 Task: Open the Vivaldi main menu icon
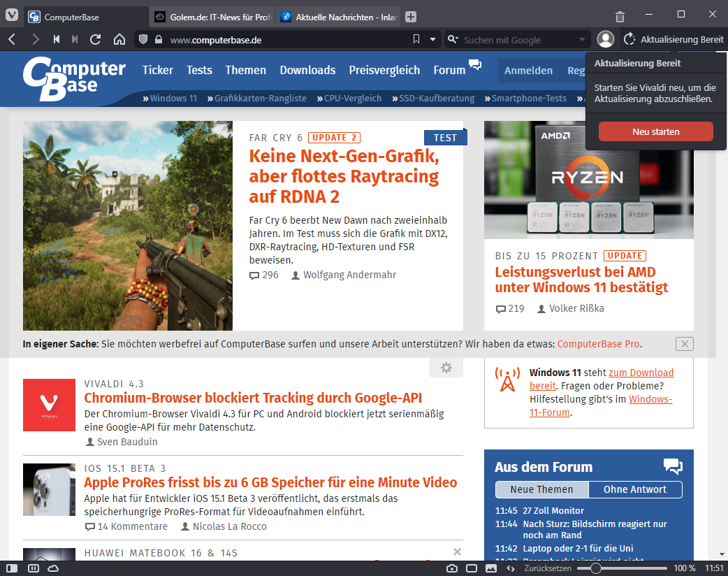(x=12, y=16)
